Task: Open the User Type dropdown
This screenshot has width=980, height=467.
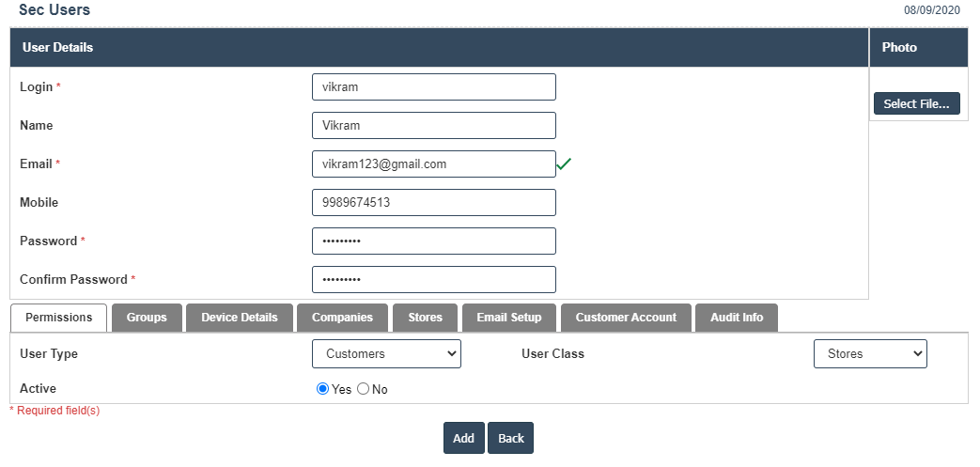Action: point(386,353)
